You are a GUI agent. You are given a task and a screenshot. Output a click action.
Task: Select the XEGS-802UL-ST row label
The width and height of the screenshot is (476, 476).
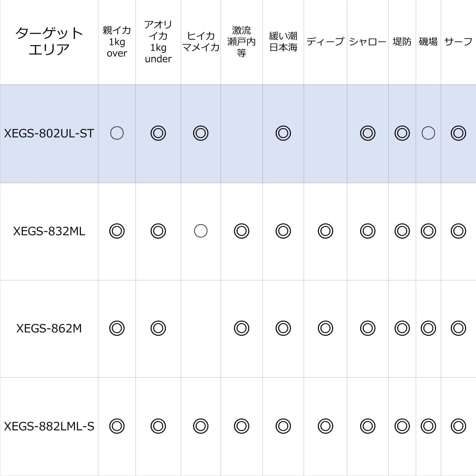49,133
